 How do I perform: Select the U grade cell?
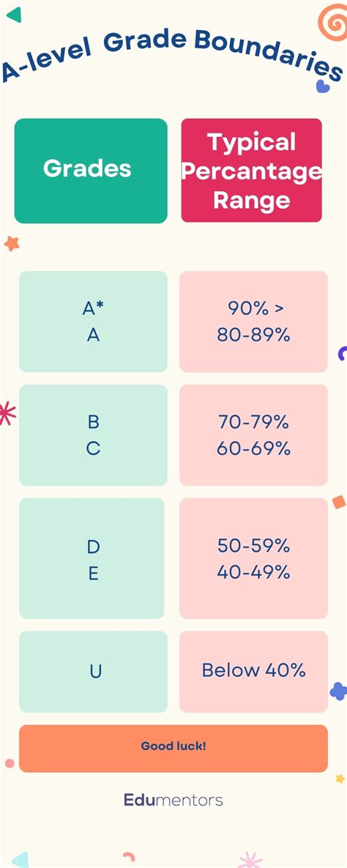click(x=93, y=672)
